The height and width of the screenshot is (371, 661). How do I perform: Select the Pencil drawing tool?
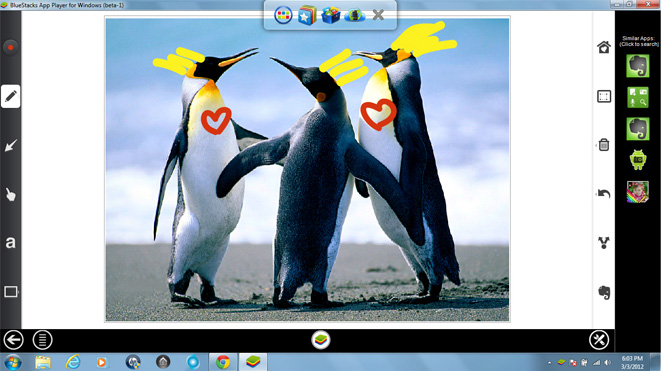click(11, 97)
